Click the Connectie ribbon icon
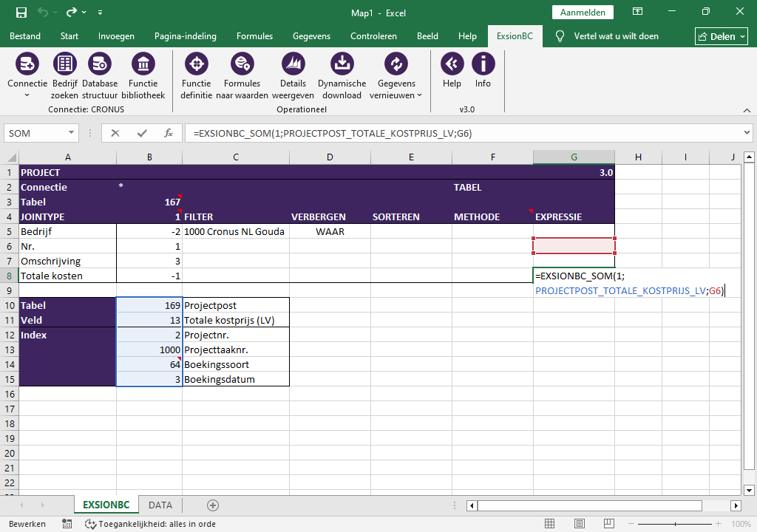The image size is (757, 532). [x=27, y=64]
